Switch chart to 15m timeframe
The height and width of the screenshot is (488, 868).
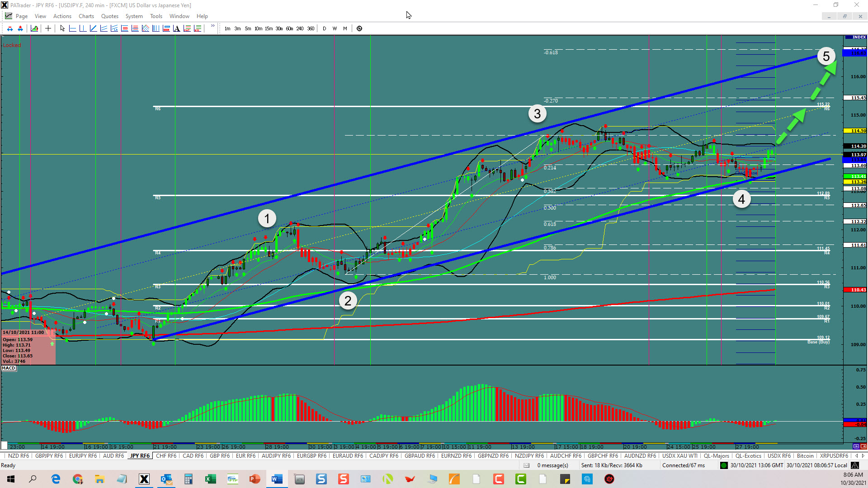pyautogui.click(x=269, y=28)
